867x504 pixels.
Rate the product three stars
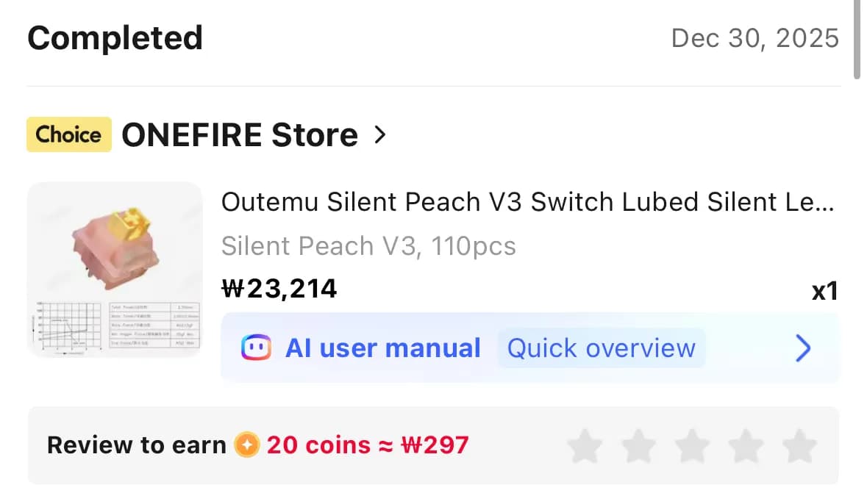tap(692, 446)
